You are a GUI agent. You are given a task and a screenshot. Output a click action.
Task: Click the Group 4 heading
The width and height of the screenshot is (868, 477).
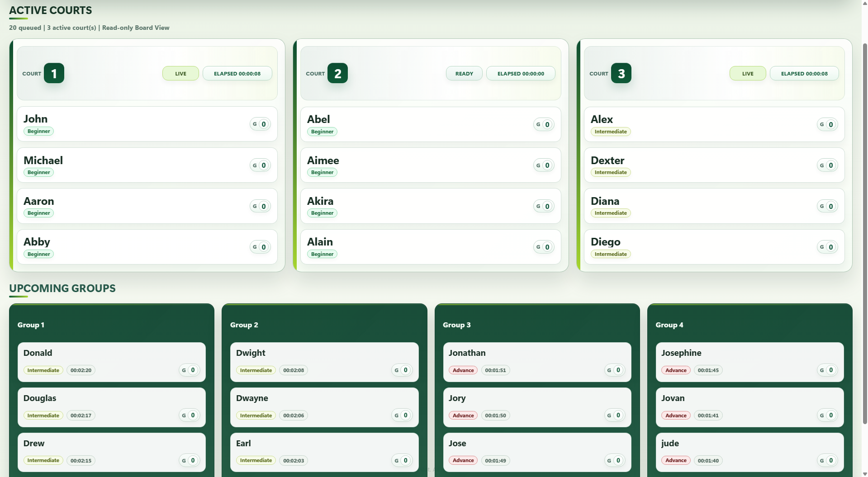point(669,325)
